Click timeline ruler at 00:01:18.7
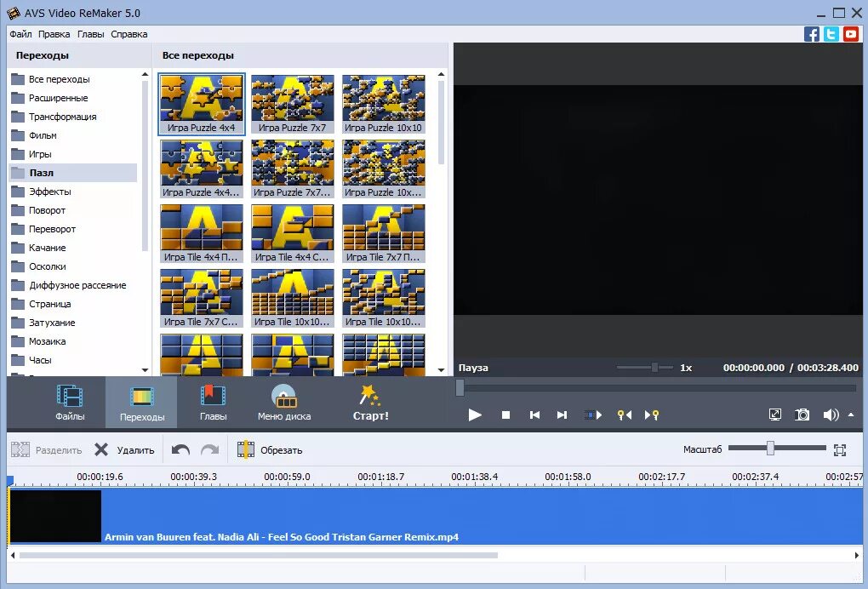Image resolution: width=868 pixels, height=589 pixels. point(381,477)
